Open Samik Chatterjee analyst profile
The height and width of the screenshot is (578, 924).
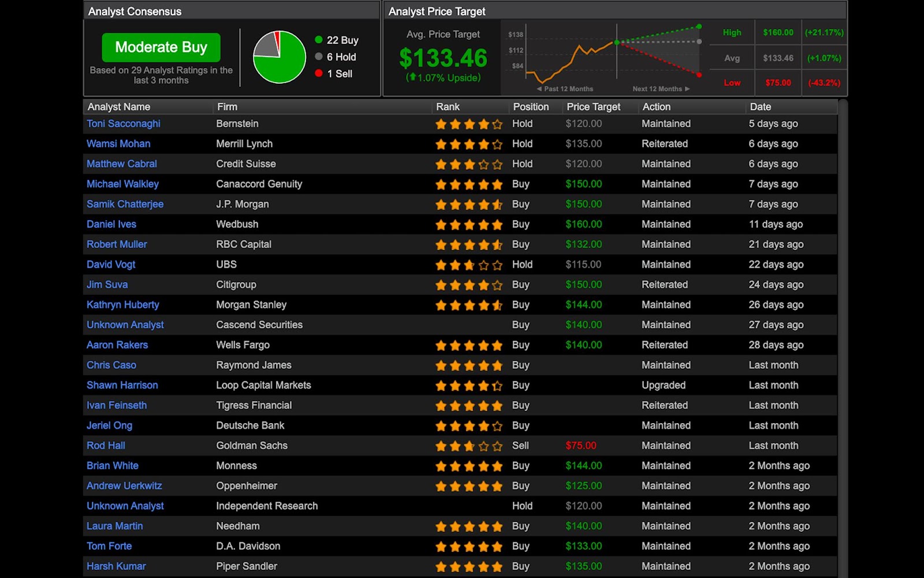pyautogui.click(x=125, y=204)
